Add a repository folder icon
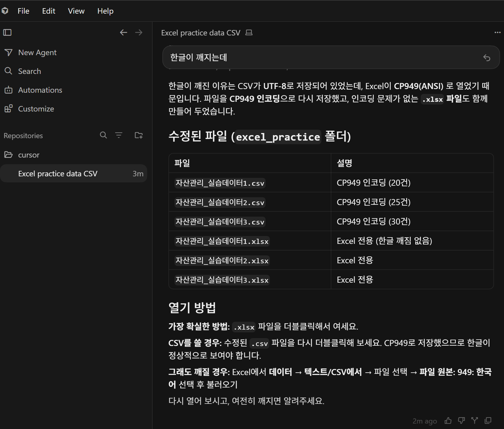Image resolution: width=504 pixels, height=429 pixels. click(139, 135)
